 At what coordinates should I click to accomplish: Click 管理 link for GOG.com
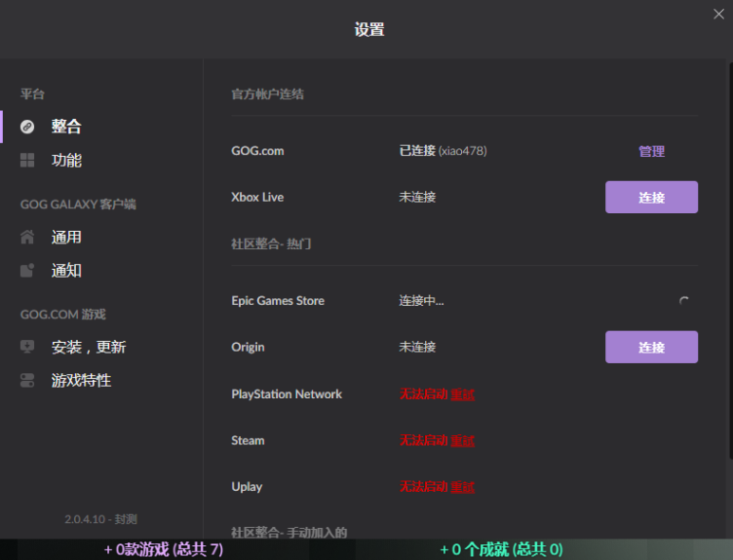pyautogui.click(x=651, y=151)
